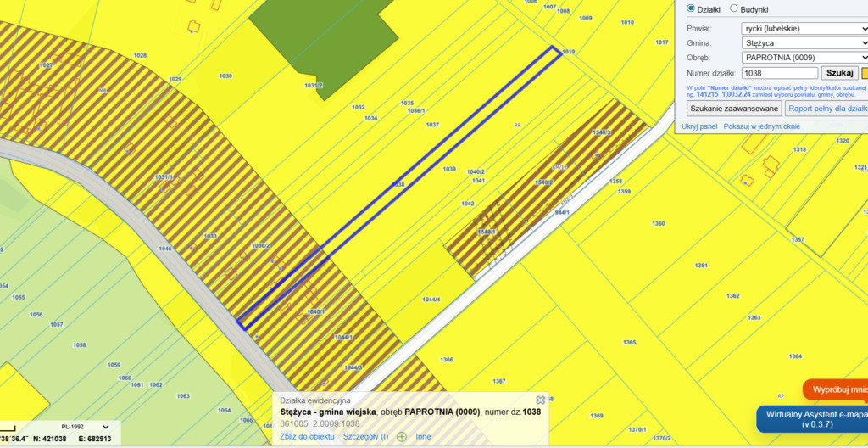Screen dimensions: 868x448
Task: Click the Wypróbuj mnie orange bubble
Action: pos(839,389)
